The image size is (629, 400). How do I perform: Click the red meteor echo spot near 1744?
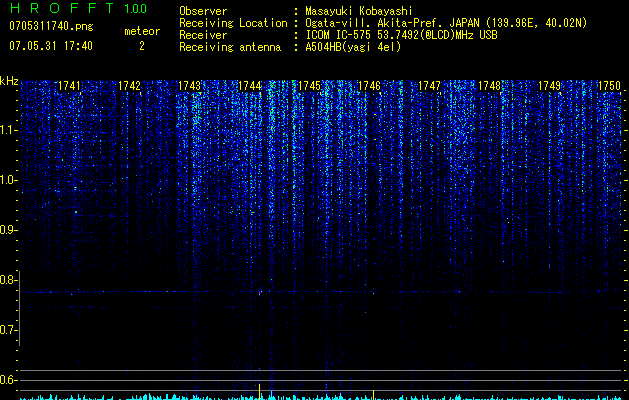coord(260,293)
